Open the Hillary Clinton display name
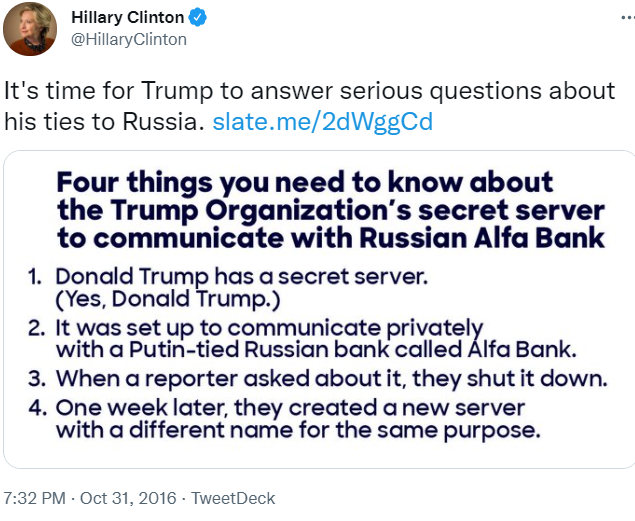The height and width of the screenshot is (521, 635). pyautogui.click(x=128, y=17)
